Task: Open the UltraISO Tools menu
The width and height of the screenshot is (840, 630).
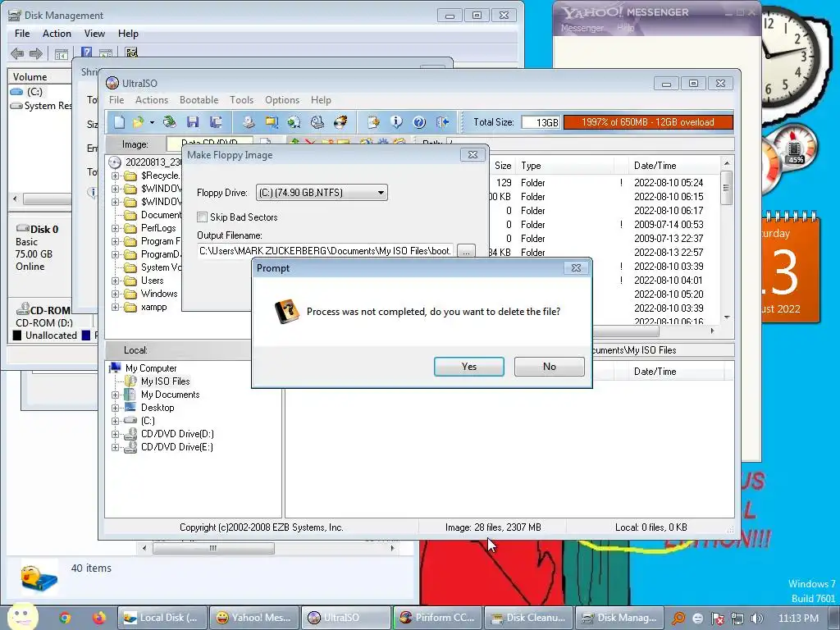Action: [x=242, y=100]
